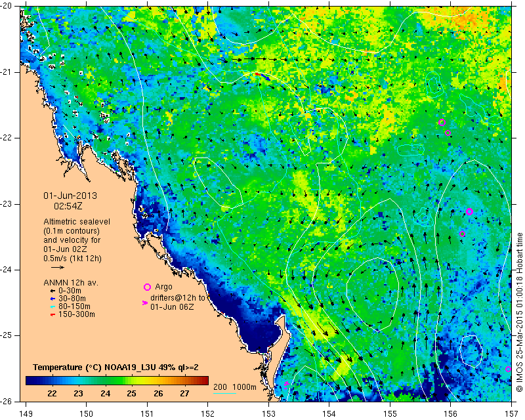
Task: Click the '(0.1m contours)' text
Action: (72, 231)
